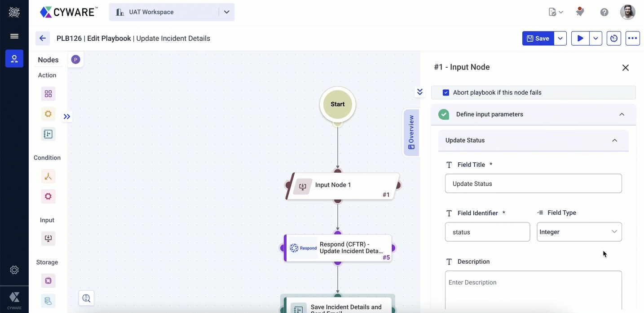The image size is (644, 313).
Task: Click the back arrow beside PLB126
Action: pos(43,39)
